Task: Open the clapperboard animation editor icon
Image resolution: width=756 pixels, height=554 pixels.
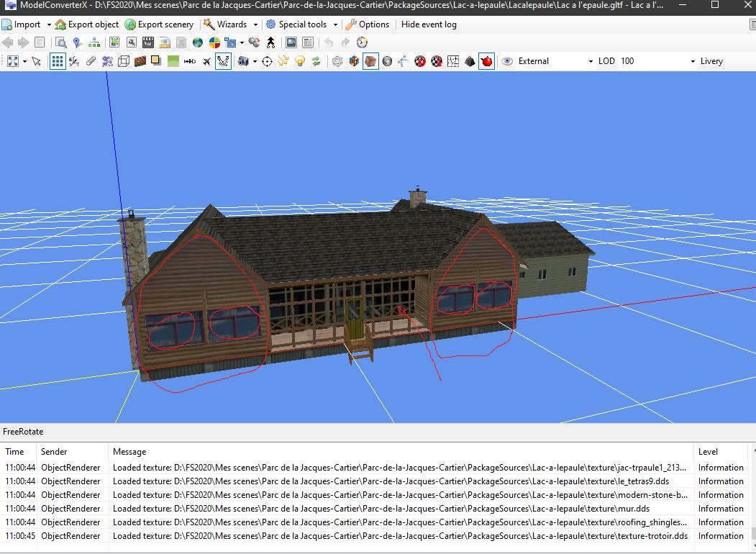Action: [148, 42]
